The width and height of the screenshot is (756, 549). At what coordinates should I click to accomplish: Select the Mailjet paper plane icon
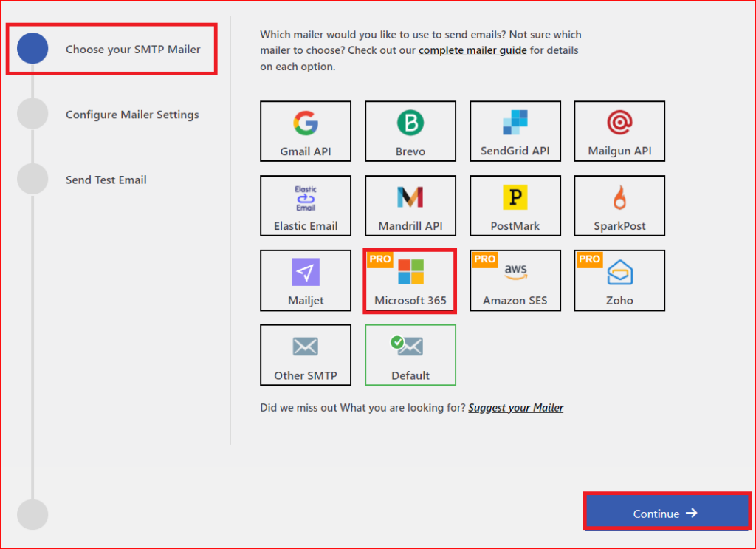[305, 281]
